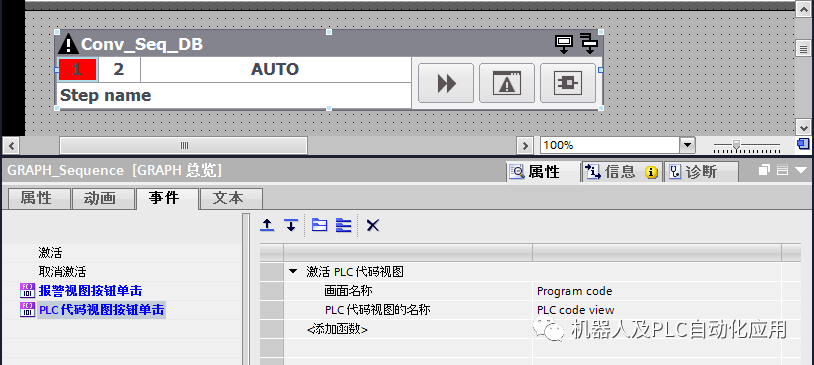
Task: Click <添加函数> to add a function
Action: pyautogui.click(x=337, y=329)
